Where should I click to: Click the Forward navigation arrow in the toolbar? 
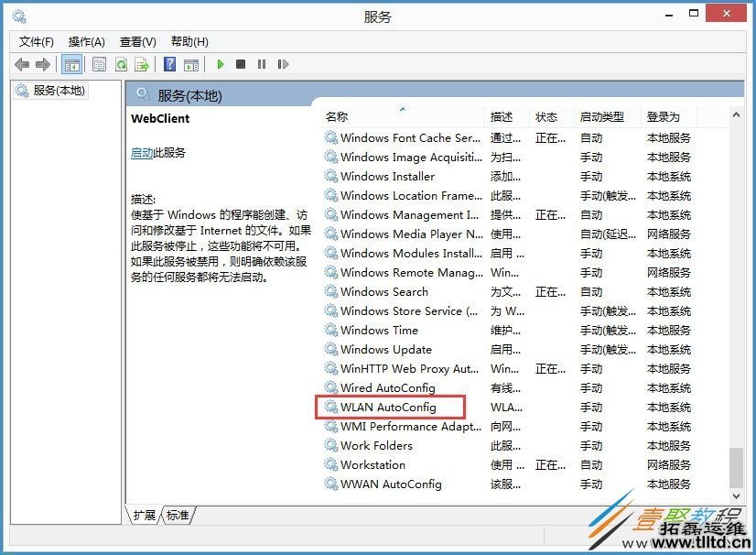42,64
